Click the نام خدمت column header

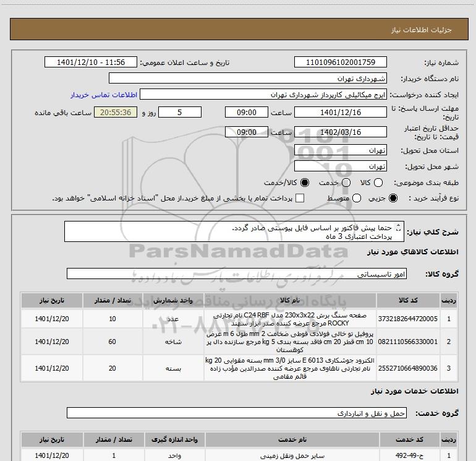292,439
